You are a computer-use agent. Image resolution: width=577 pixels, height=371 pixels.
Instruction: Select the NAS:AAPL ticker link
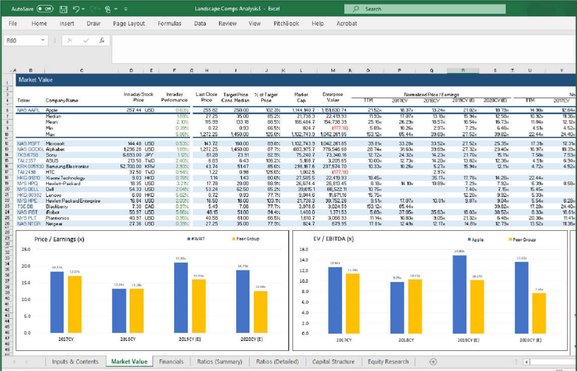(28, 110)
